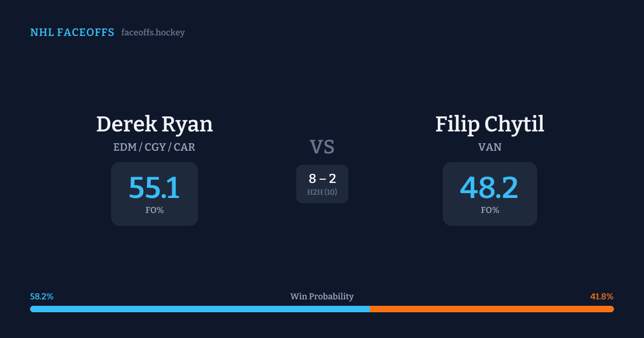This screenshot has width=644, height=338.
Task: Click the NHL FACEOFFS header title
Action: (x=72, y=33)
